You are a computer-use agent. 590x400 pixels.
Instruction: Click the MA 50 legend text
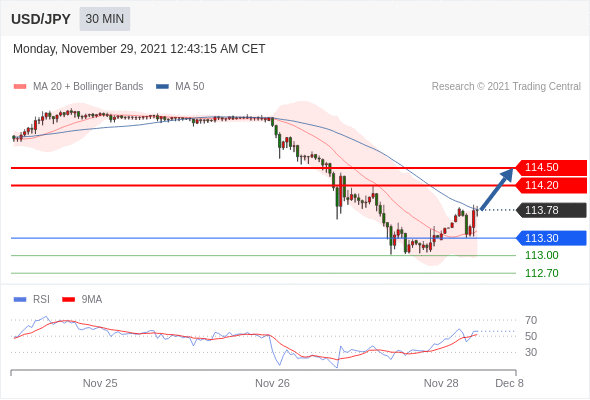pyautogui.click(x=190, y=87)
